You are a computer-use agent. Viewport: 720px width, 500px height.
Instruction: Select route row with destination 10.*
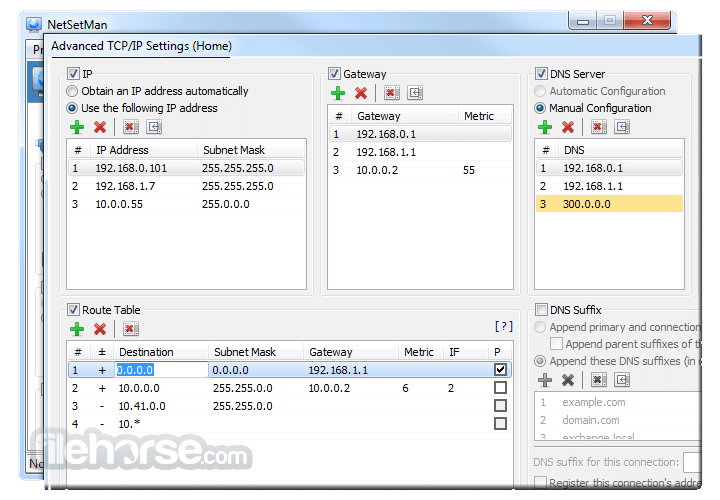click(290, 424)
